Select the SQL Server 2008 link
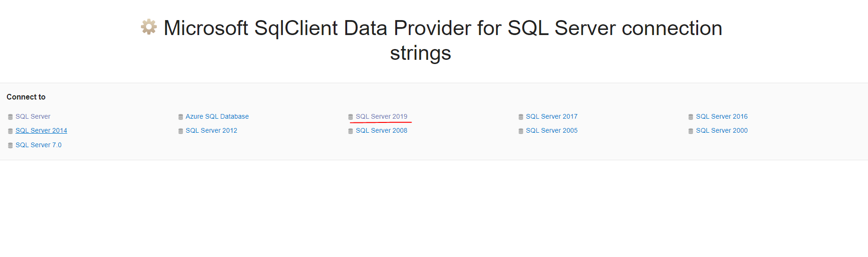 click(x=381, y=130)
